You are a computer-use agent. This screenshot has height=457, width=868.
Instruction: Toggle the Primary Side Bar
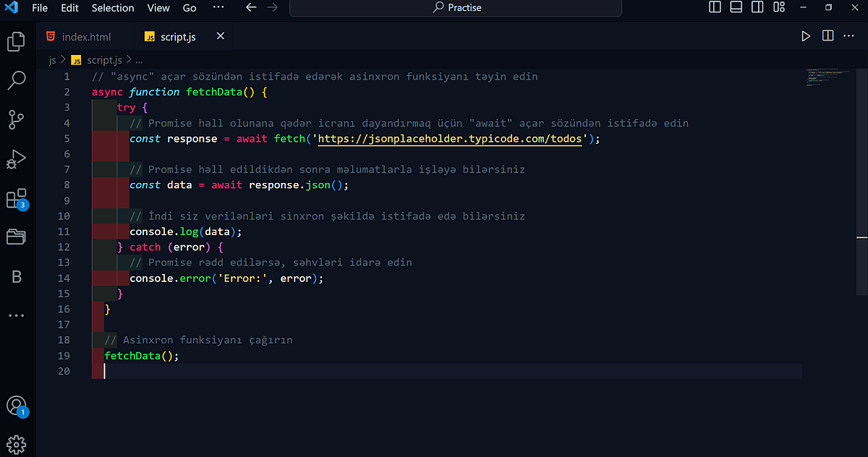715,7
